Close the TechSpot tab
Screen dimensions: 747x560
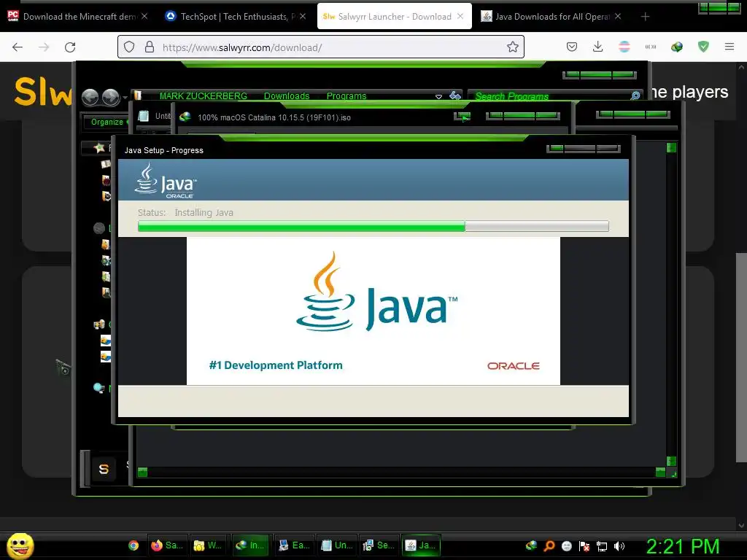[x=303, y=17]
